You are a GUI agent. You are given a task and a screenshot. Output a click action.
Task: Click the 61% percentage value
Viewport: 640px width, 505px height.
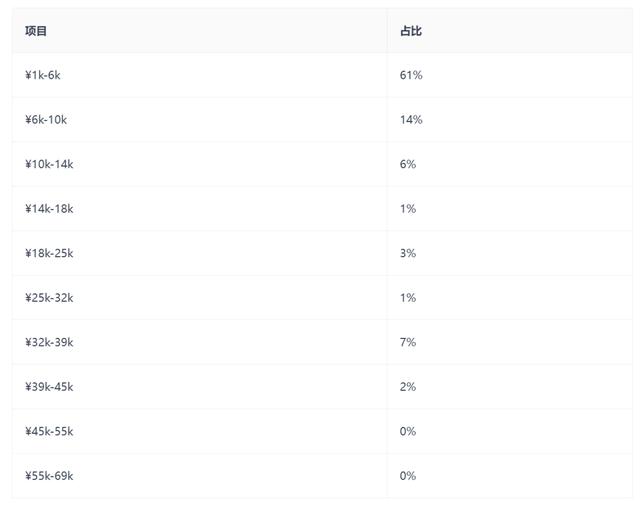click(x=410, y=75)
